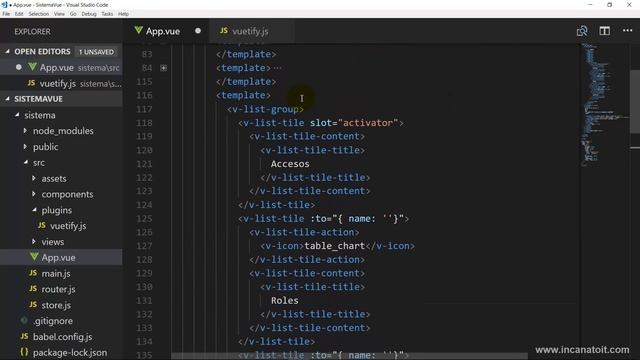Click the vertical scrollbar thumb of the editor
The image size is (640, 360).
click(635, 101)
